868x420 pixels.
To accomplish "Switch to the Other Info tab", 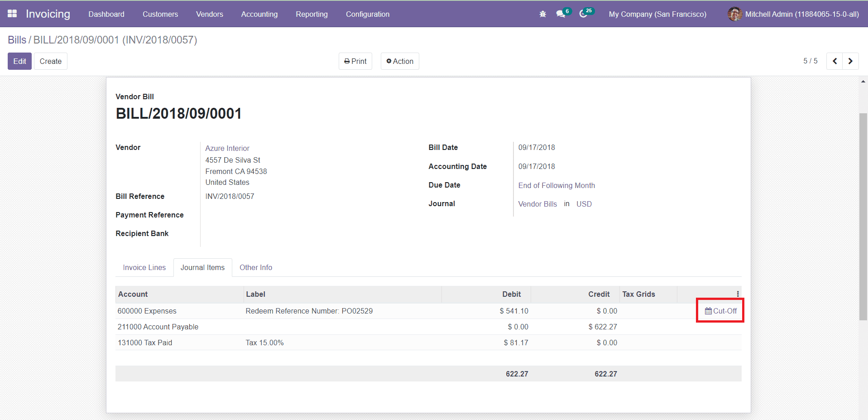I will tap(256, 267).
